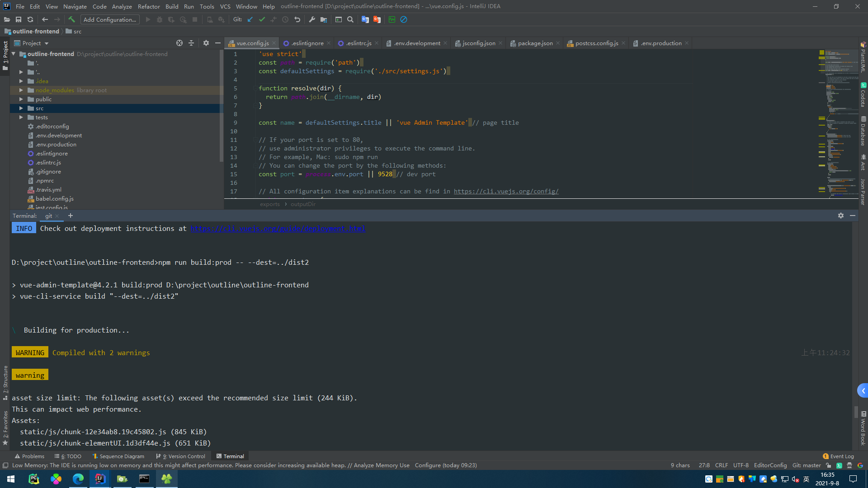Screen dimensions: 868x488
Task: Switch to the .env.development editor tab
Action: click(417, 43)
